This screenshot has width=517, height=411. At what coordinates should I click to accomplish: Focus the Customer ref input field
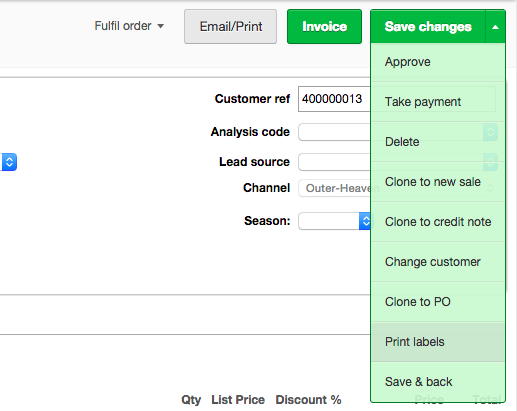point(334,99)
